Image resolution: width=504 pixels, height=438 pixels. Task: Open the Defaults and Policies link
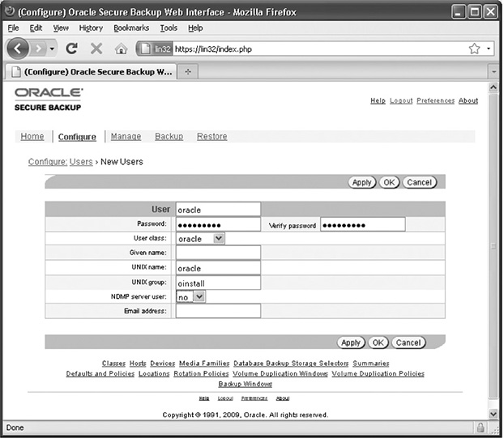point(100,374)
